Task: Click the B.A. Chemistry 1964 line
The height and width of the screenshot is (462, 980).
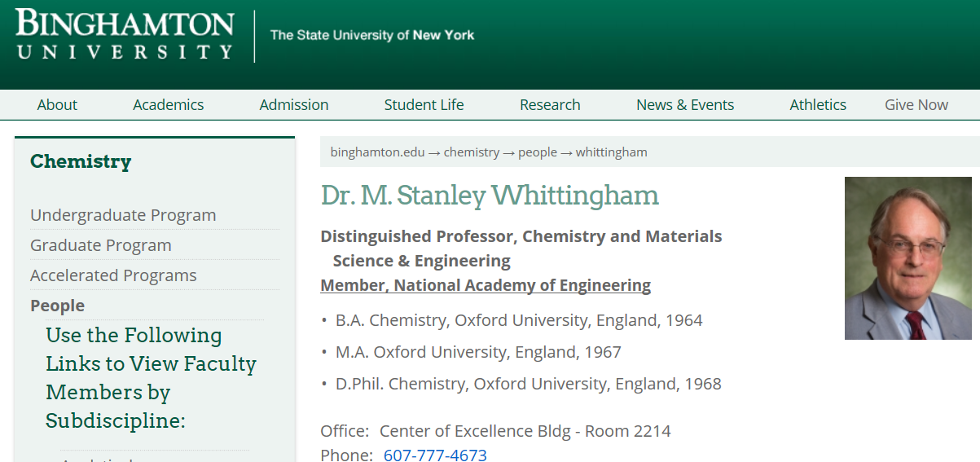Action: (x=519, y=320)
